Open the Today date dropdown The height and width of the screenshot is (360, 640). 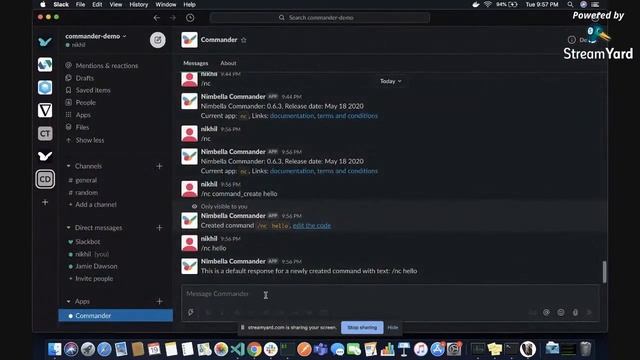pyautogui.click(x=391, y=81)
